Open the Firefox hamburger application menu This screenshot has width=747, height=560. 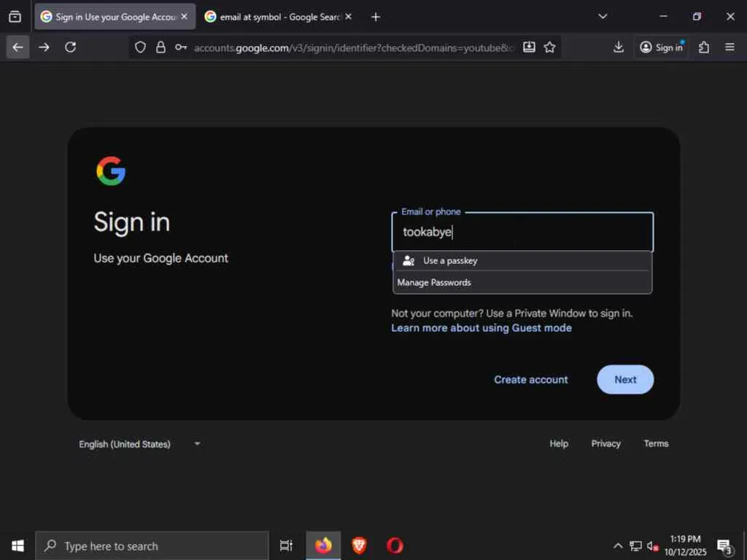[729, 47]
